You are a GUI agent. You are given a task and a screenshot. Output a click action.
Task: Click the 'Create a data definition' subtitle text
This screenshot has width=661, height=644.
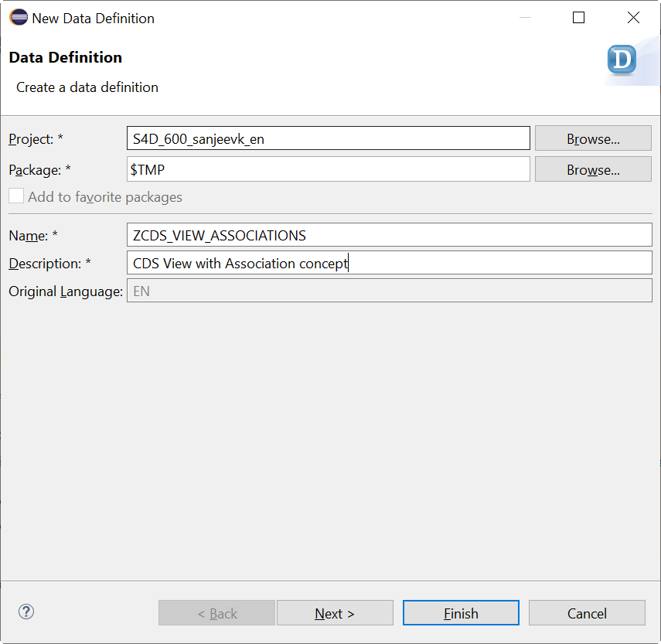tap(87, 87)
